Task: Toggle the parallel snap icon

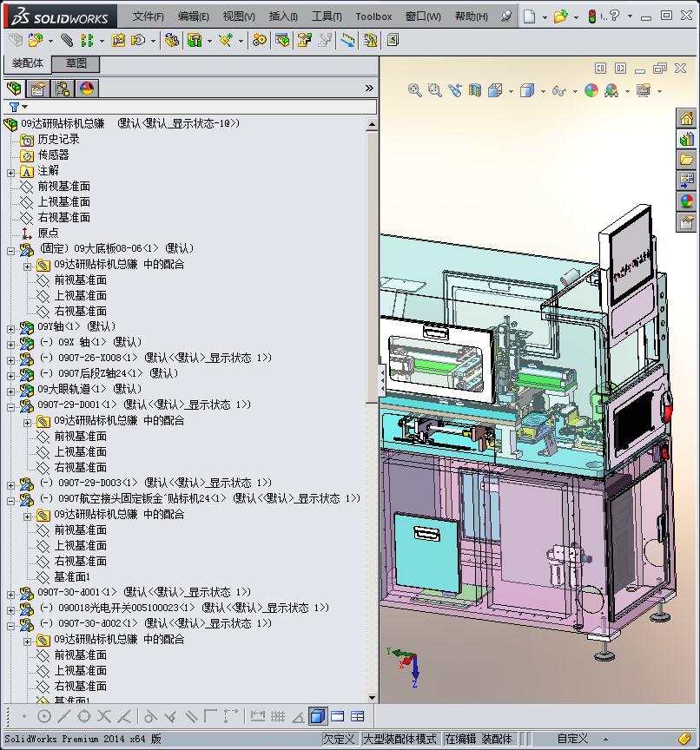Action: coord(191,716)
